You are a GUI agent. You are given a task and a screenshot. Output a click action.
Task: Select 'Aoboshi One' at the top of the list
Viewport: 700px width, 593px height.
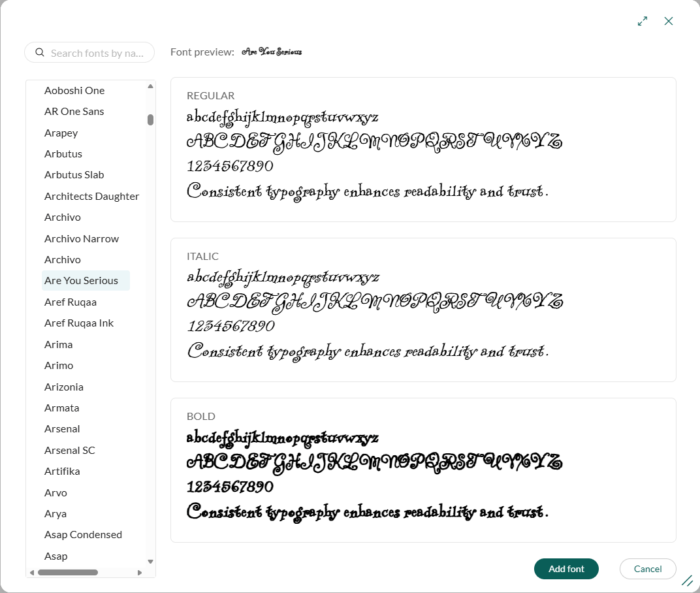(75, 90)
